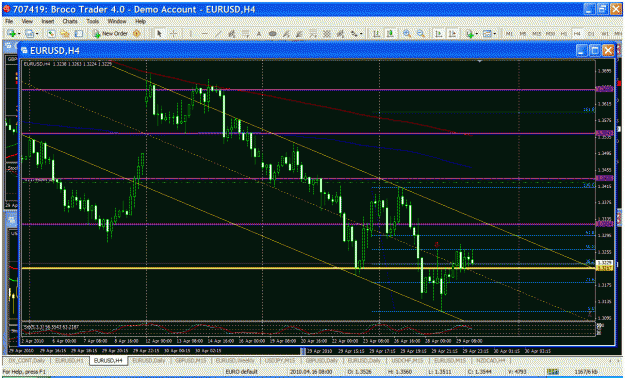Select the Fibonacci Retracement tool
Image resolution: width=625 pixels, height=378 pixels.
click(x=246, y=34)
